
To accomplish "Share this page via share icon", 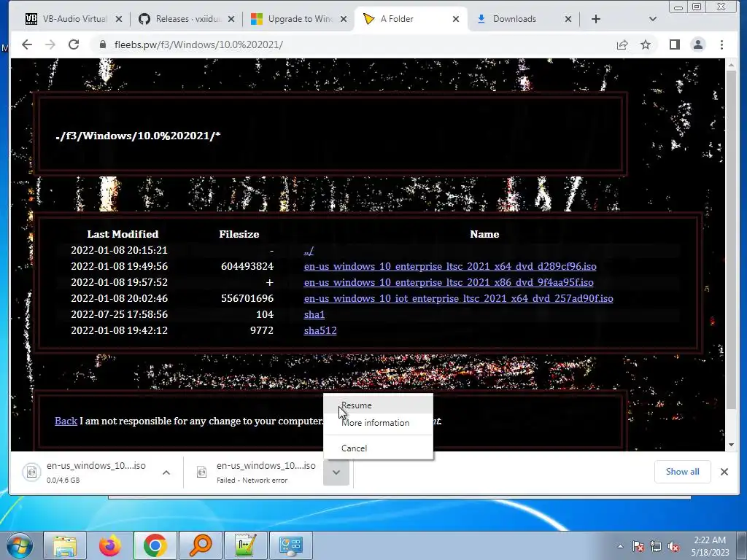I will (x=622, y=44).
